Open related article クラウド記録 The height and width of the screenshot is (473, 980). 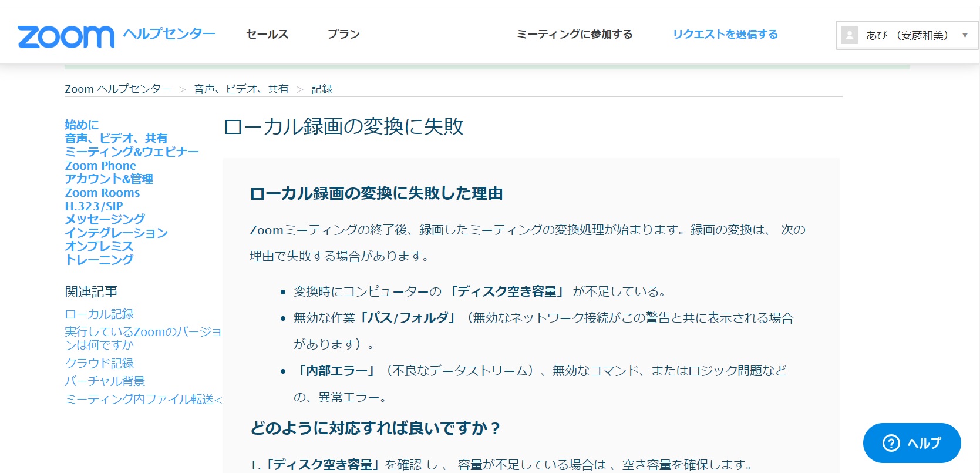click(x=99, y=363)
